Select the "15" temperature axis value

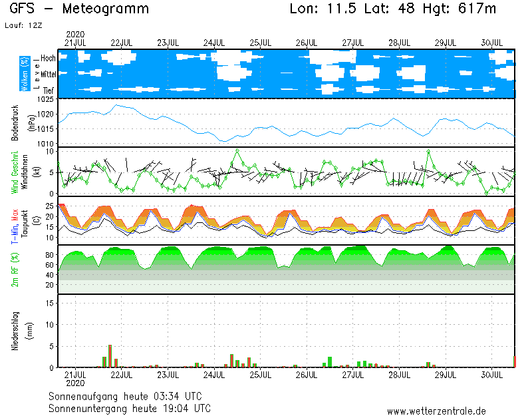pos(50,227)
